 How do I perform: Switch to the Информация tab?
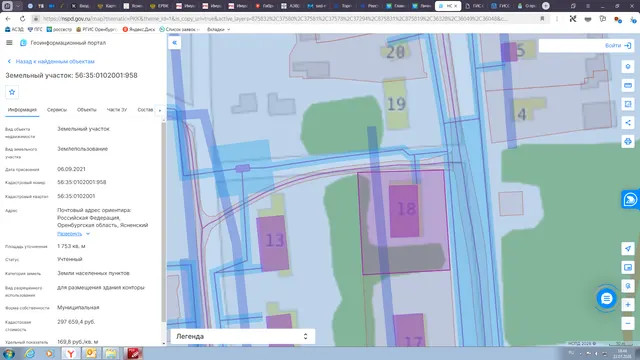pos(22,110)
